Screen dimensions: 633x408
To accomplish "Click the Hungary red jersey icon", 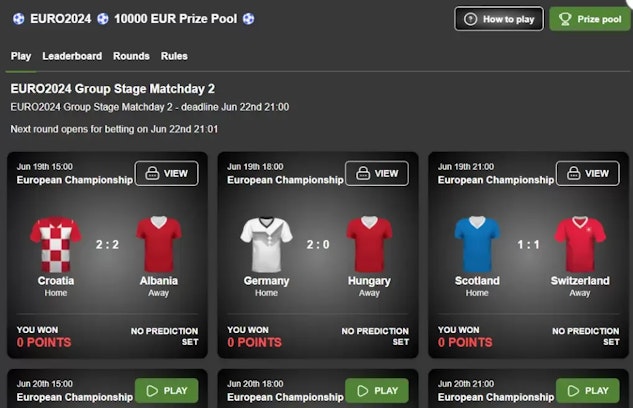I will point(369,245).
